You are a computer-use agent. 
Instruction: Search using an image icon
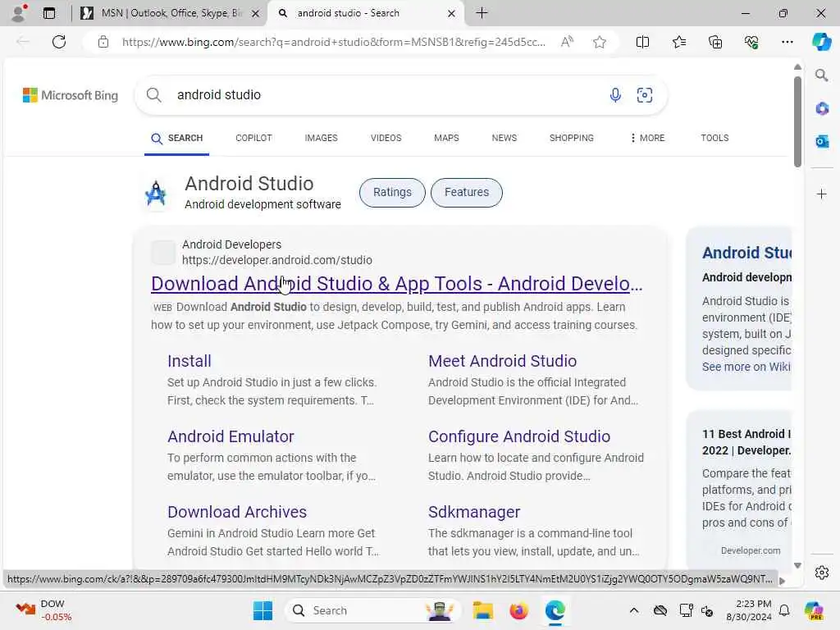coord(645,95)
